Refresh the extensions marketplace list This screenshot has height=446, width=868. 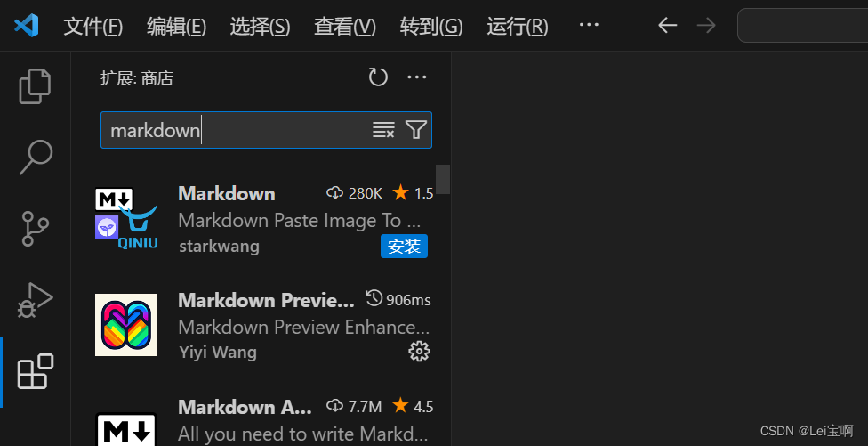coord(378,77)
